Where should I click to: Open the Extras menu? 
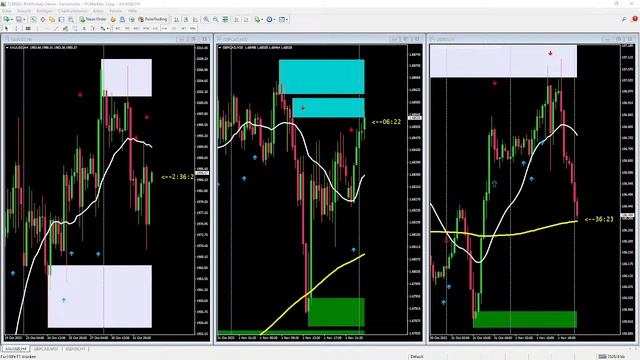(98, 11)
